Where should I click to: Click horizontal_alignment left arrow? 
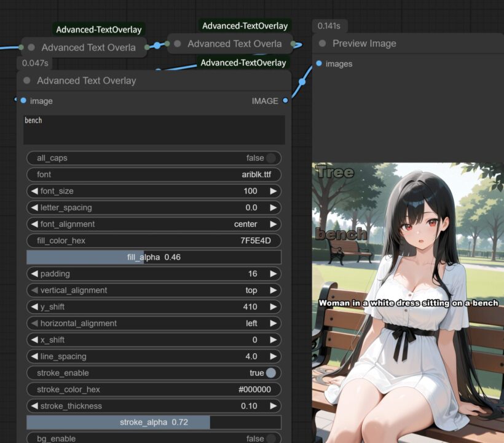coord(34,323)
